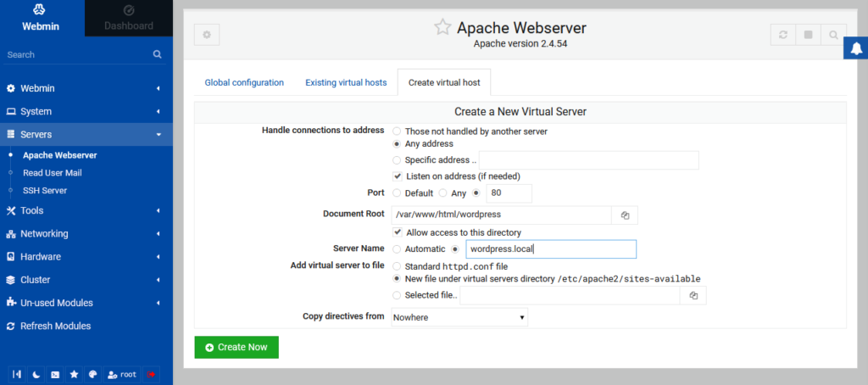Open the theme palette icon

click(x=93, y=374)
